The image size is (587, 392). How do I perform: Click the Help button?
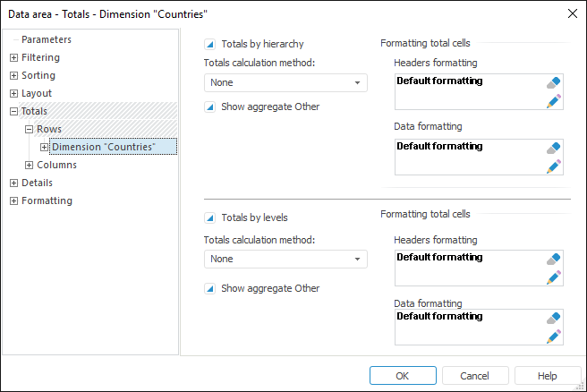click(x=548, y=376)
